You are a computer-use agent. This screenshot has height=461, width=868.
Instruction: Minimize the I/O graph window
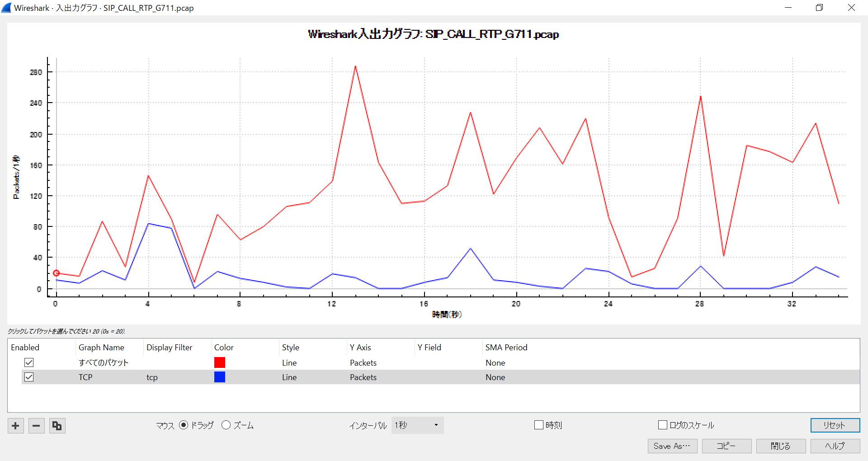pos(788,8)
